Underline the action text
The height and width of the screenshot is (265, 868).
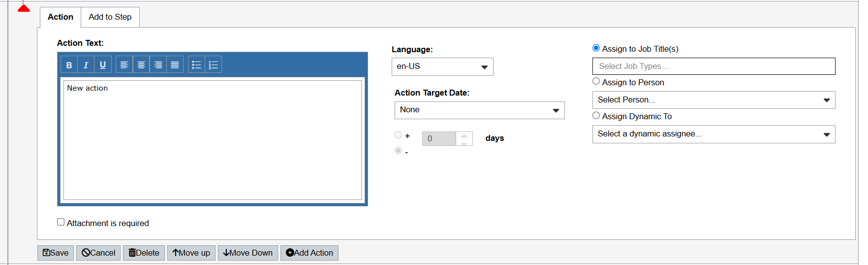coord(102,65)
